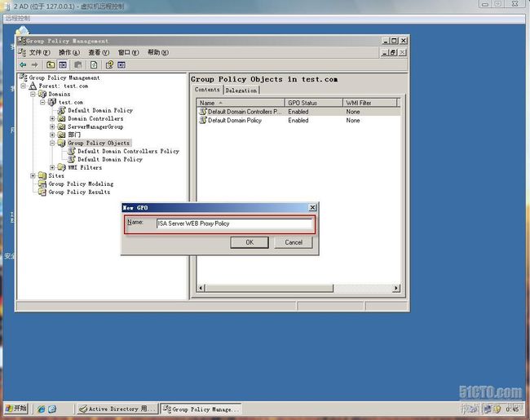530x420 pixels.
Task: Click Default Domain Controllers P... GPO icon in list
Action: coord(203,111)
